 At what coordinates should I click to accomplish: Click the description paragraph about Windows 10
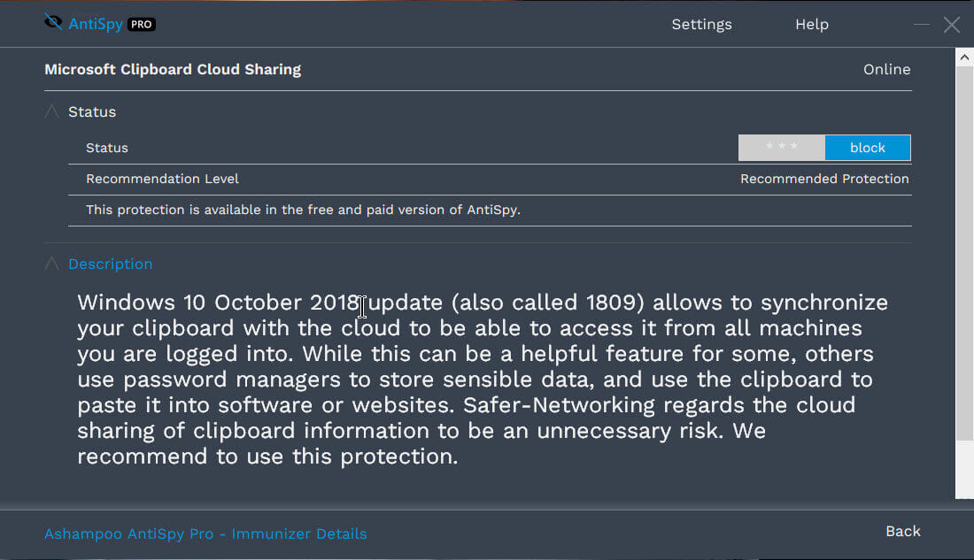click(x=483, y=380)
